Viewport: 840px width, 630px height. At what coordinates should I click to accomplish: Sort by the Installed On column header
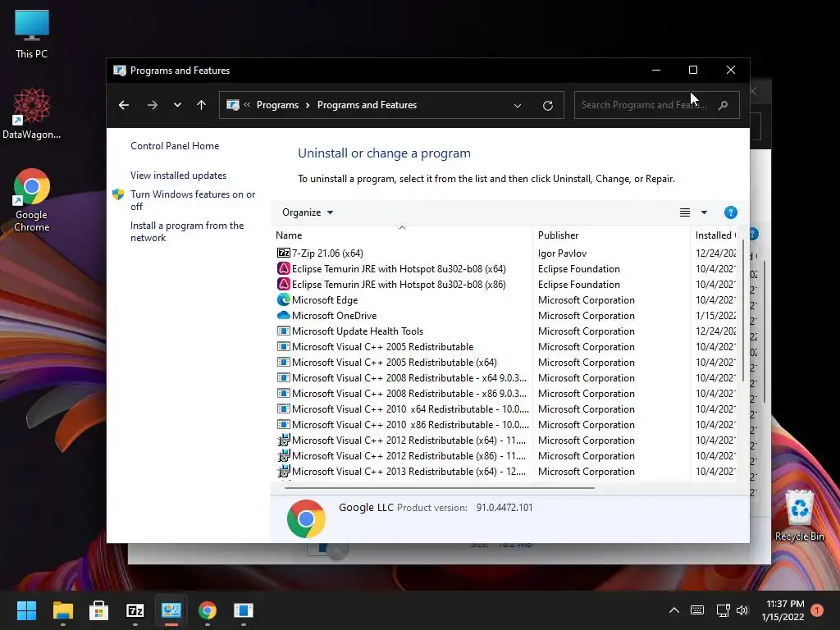click(x=714, y=235)
